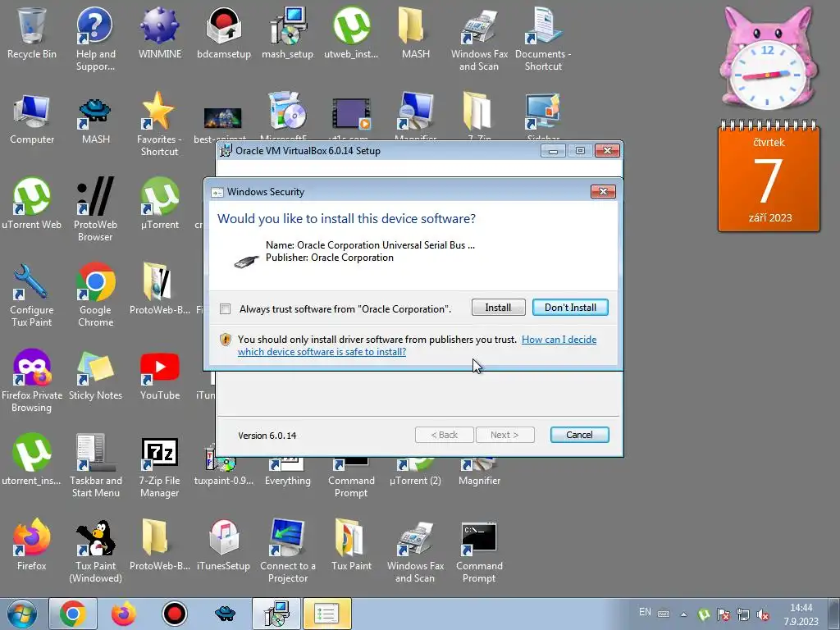This screenshot has height=630, width=840.
Task: Open the Recycle Bin desktop icon
Action: (32, 33)
